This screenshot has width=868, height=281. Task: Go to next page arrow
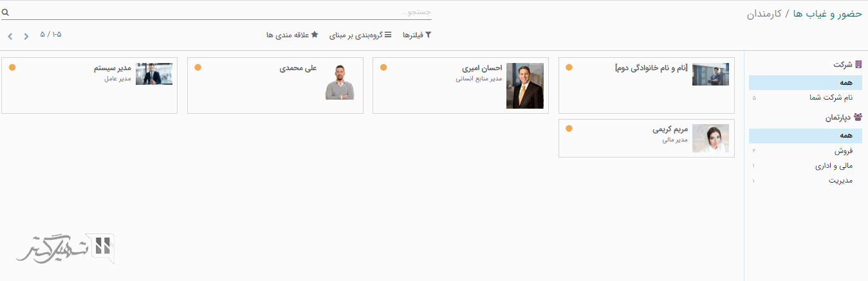[x=11, y=36]
